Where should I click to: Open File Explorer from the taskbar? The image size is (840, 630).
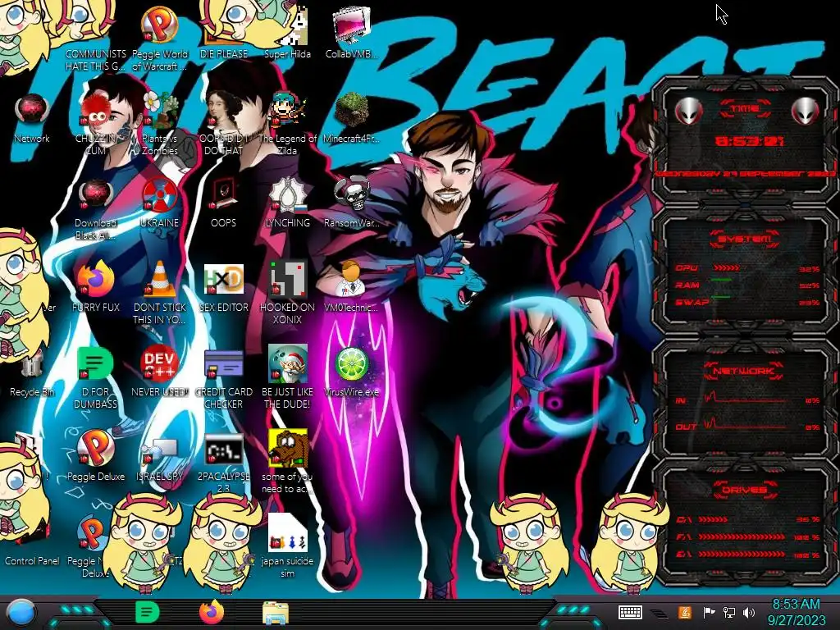pyautogui.click(x=276, y=613)
